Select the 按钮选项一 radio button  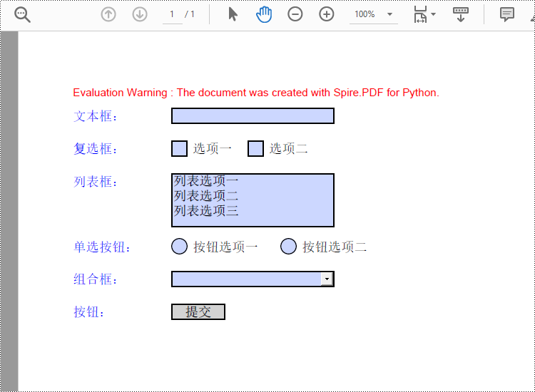coord(180,247)
